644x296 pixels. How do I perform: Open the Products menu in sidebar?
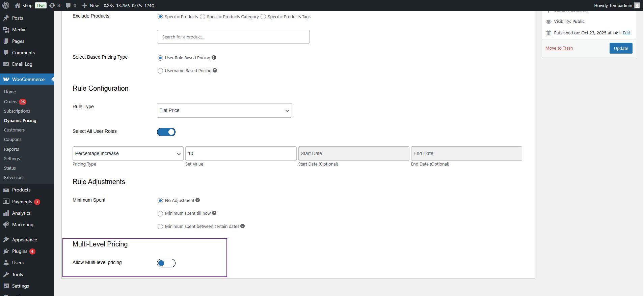pos(21,190)
